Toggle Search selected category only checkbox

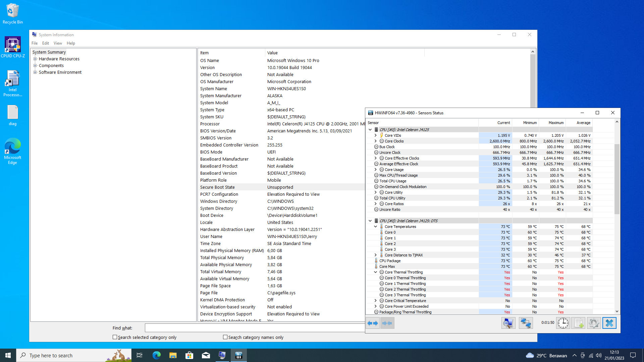tap(115, 337)
